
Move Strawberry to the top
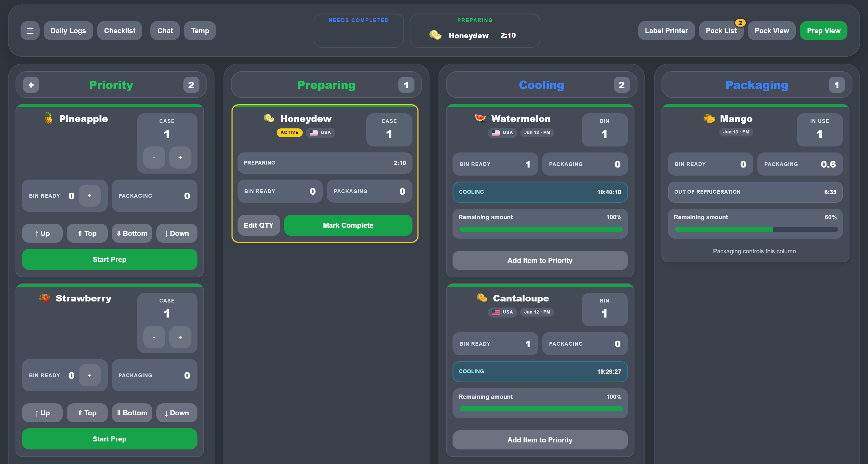(87, 413)
